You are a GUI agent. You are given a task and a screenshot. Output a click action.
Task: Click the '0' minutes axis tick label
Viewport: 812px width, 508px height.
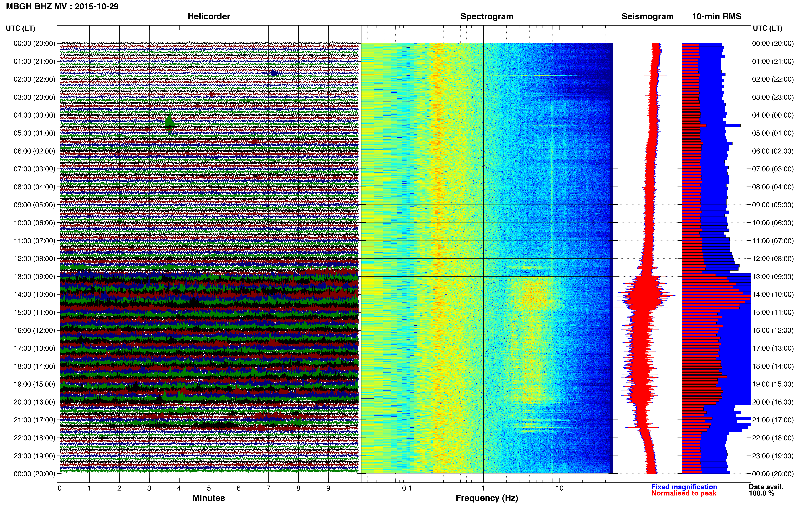coord(59,488)
